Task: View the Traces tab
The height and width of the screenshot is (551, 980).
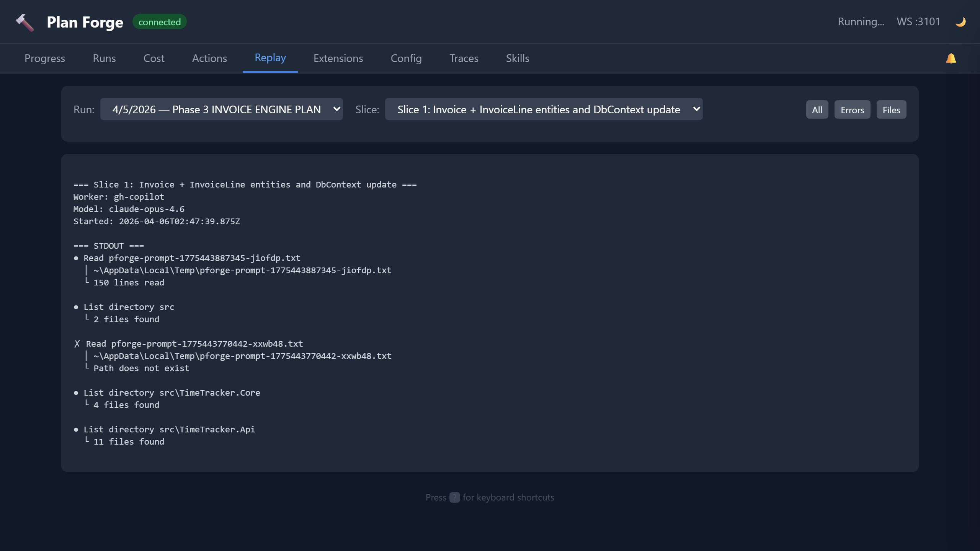Action: pos(464,59)
